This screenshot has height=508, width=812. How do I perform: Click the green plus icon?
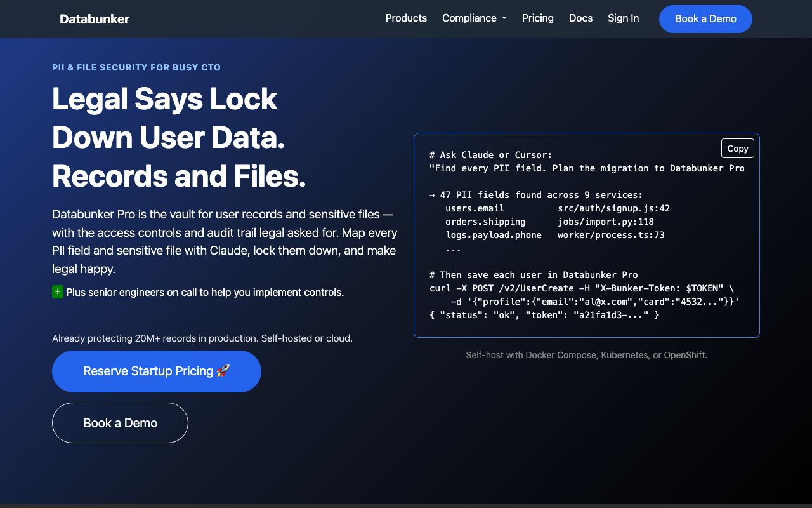pyautogui.click(x=58, y=292)
